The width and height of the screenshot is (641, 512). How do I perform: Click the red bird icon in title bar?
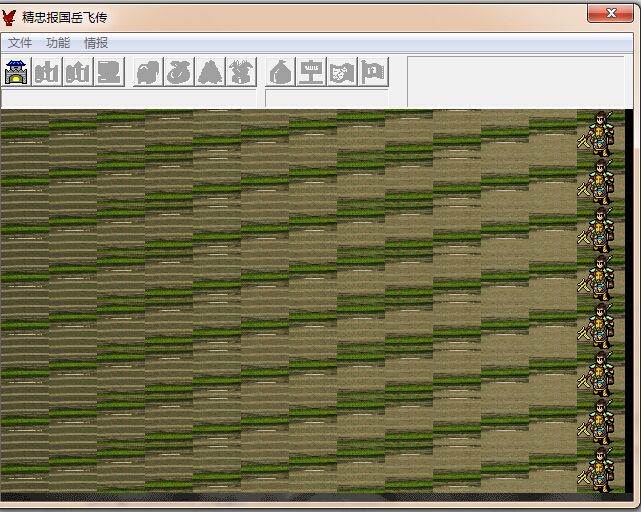[10, 17]
